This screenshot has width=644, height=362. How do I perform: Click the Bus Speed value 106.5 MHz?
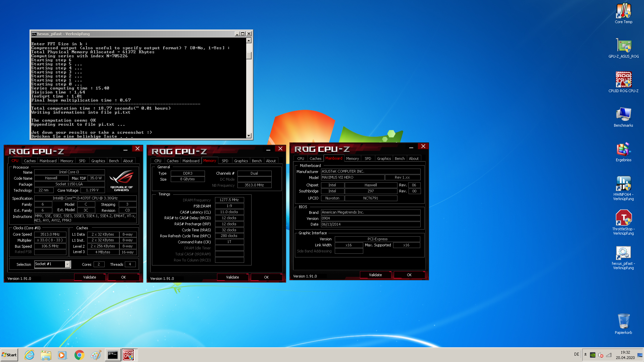pos(50,246)
